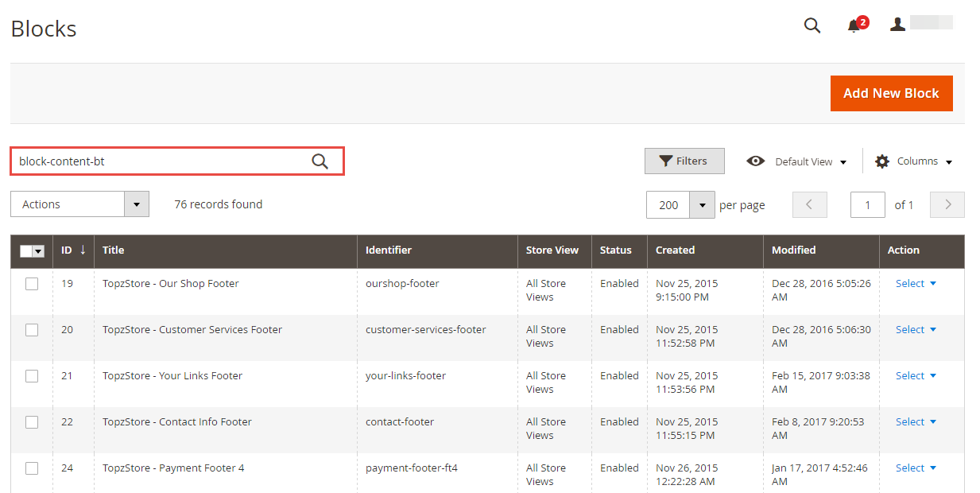980x493 pixels.
Task: Click the search icon in keyword field
Action: (320, 161)
